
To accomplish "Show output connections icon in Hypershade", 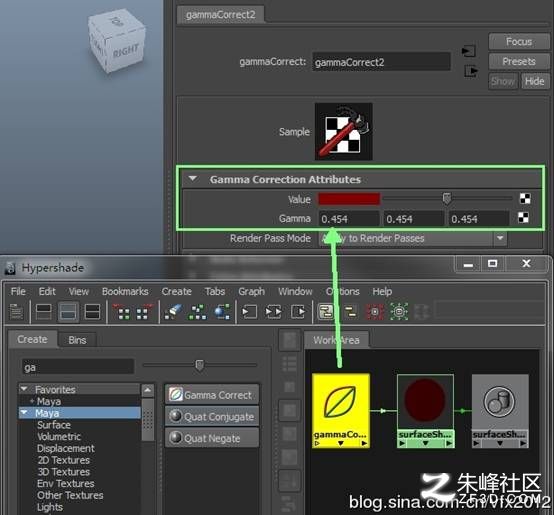I will [x=298, y=312].
